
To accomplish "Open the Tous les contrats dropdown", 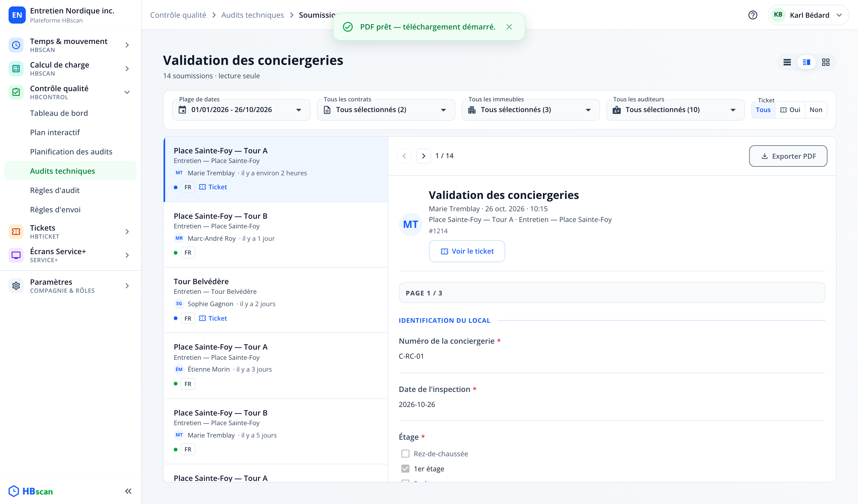I will click(x=386, y=110).
